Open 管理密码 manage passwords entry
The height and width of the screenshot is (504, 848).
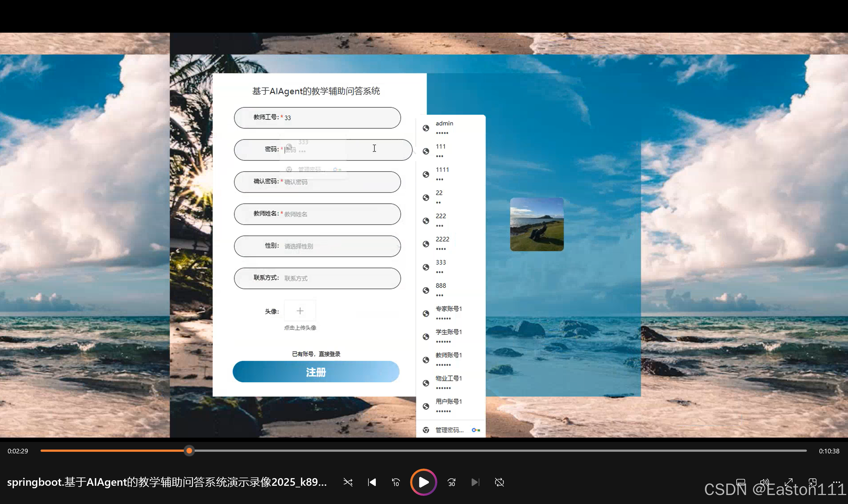tap(449, 430)
